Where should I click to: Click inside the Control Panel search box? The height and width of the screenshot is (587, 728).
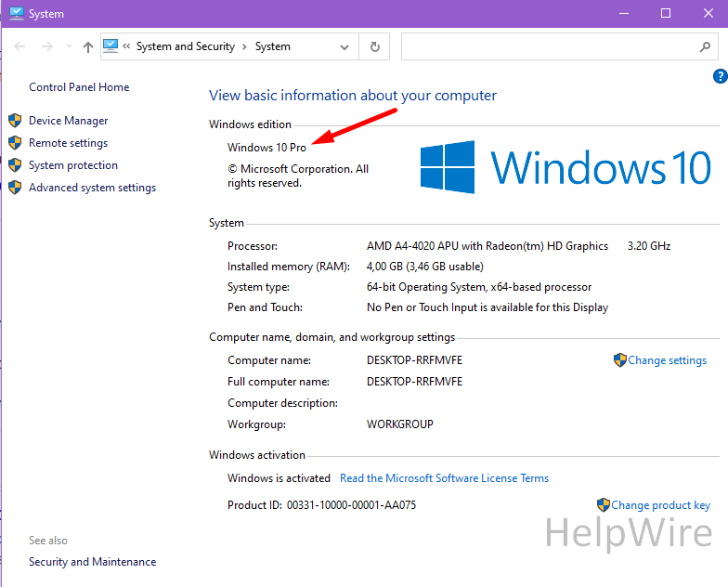(548, 46)
